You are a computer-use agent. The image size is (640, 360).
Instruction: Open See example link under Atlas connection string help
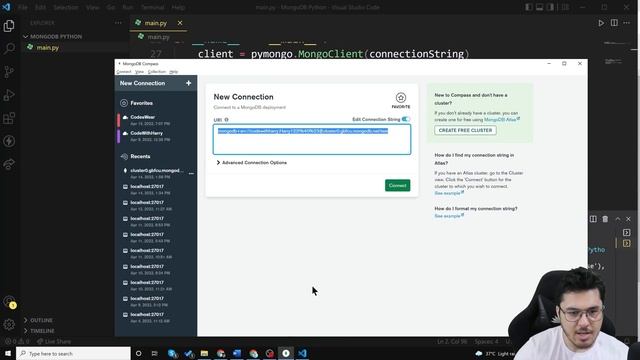(x=449, y=193)
